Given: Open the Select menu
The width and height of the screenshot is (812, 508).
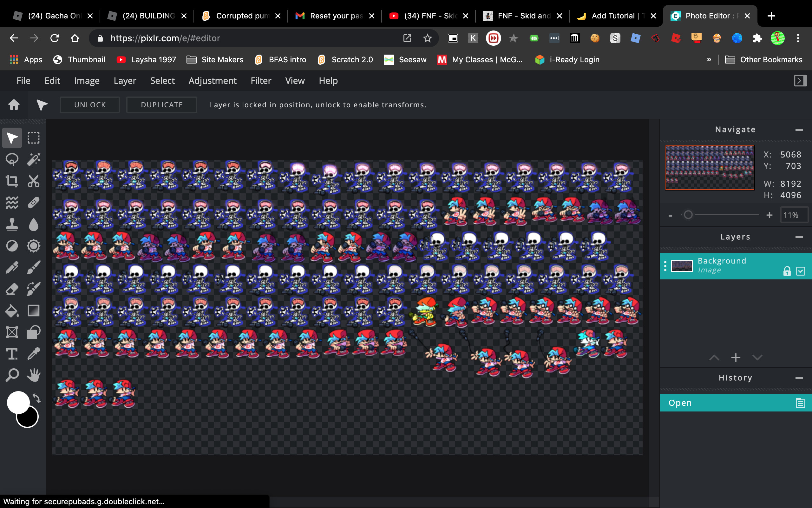Looking at the screenshot, I should click(x=162, y=81).
